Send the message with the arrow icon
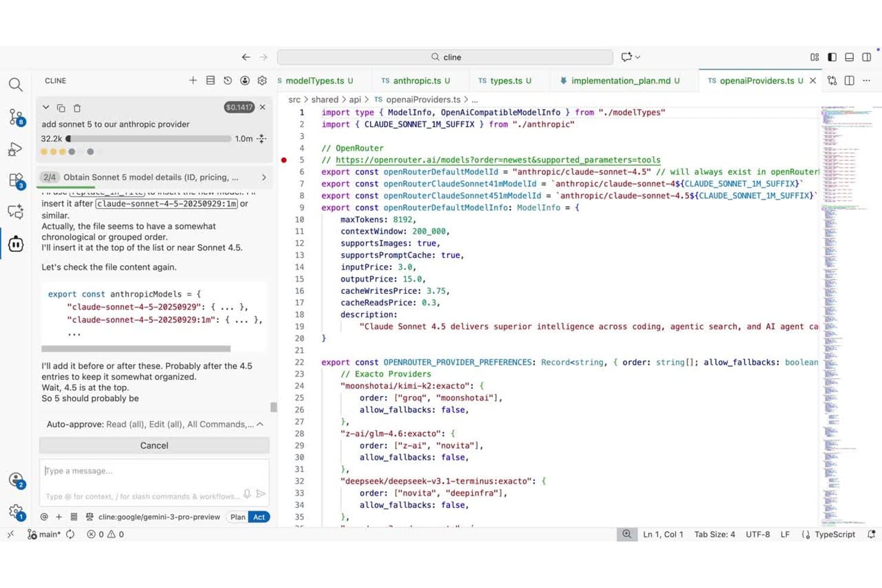Image resolution: width=882 pixels, height=588 pixels. (260, 494)
